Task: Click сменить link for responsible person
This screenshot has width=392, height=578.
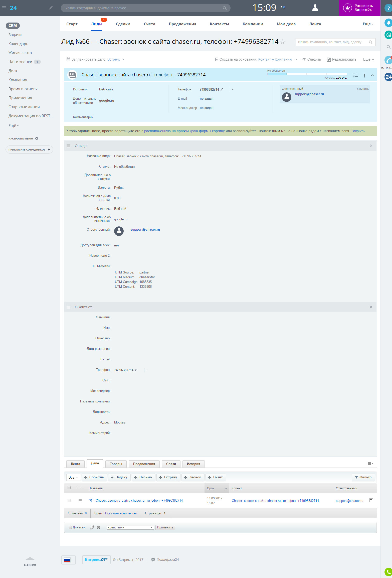Action: (x=363, y=89)
